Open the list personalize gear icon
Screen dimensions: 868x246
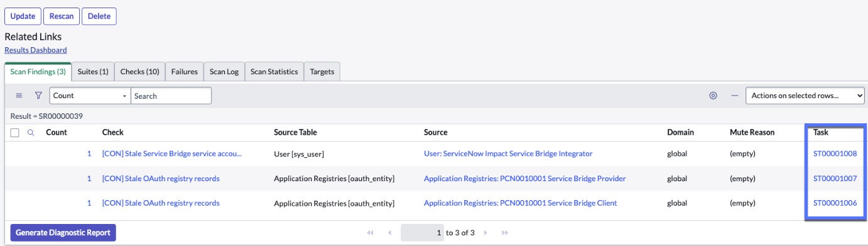click(x=713, y=96)
